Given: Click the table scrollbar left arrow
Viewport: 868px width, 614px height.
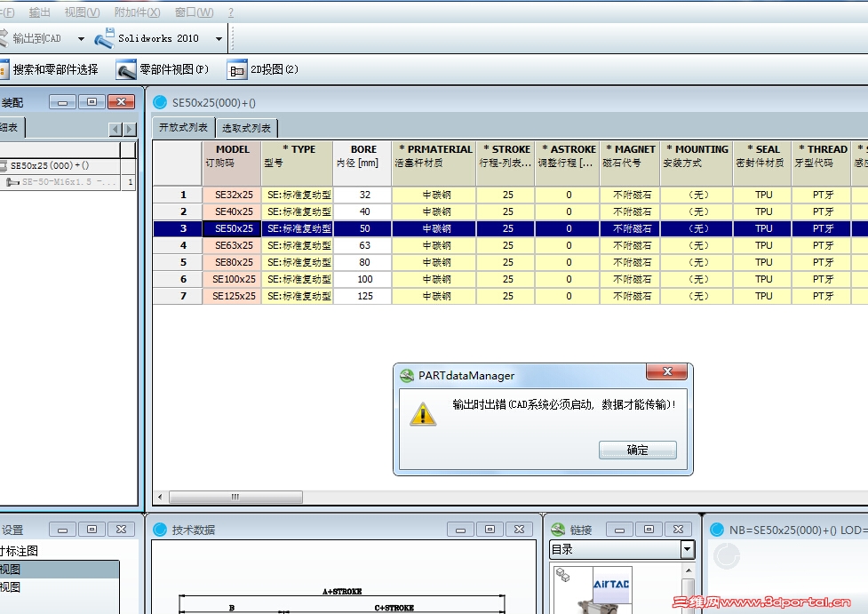Looking at the screenshot, I should pyautogui.click(x=161, y=497).
